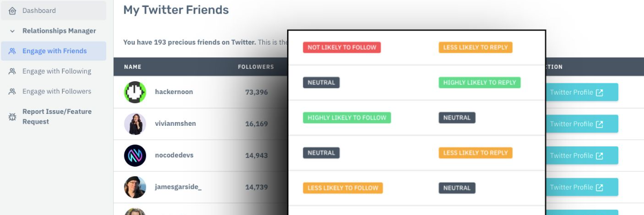Sort by the Name column header
The height and width of the screenshot is (215, 644).
click(133, 67)
